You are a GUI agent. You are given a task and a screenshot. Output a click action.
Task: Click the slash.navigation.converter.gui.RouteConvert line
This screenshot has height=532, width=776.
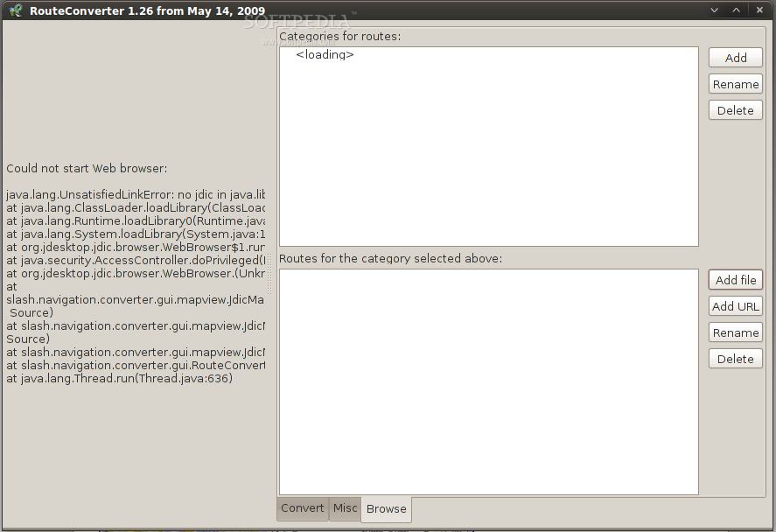[136, 365]
